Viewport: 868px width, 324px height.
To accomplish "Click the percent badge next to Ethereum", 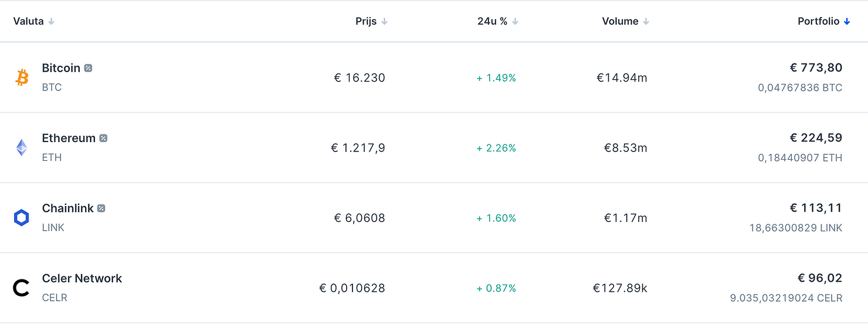I will 103,139.
